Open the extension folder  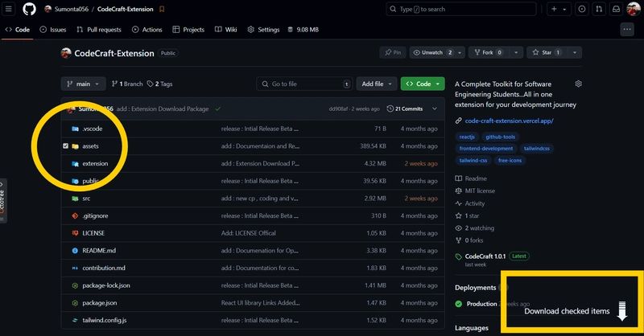click(x=95, y=163)
